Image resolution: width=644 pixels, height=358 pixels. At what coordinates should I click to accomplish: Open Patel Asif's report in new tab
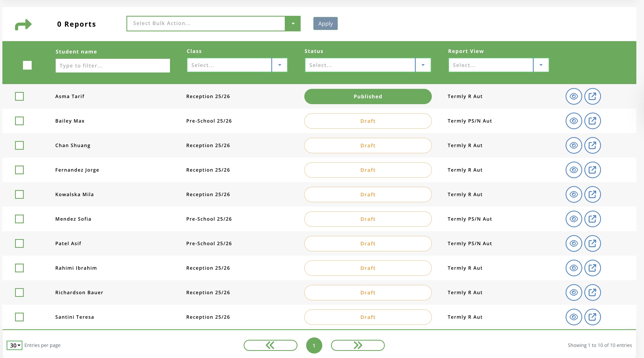click(x=592, y=244)
